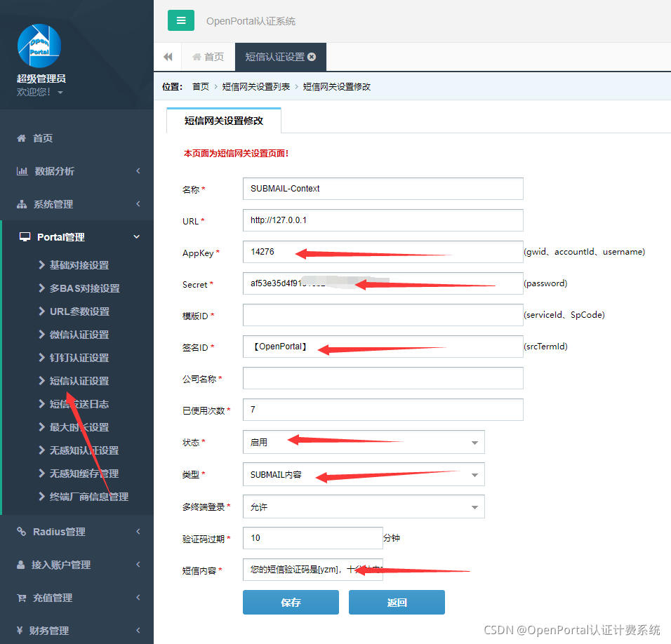Click the 名称 input field
671x644 pixels.
coord(383,189)
